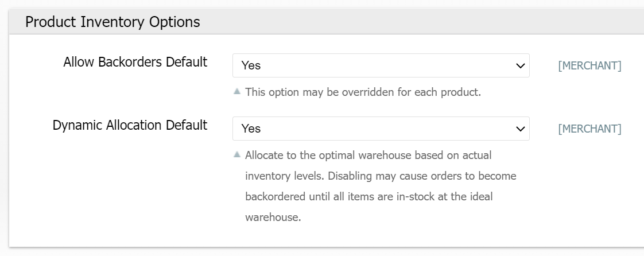Click the "backordered until all items" hint line

click(x=368, y=197)
